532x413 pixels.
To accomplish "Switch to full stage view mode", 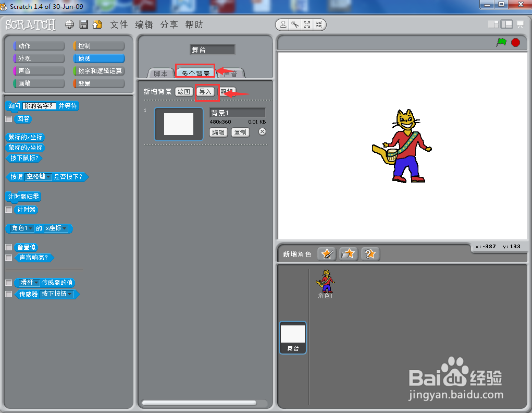I will point(507,24).
